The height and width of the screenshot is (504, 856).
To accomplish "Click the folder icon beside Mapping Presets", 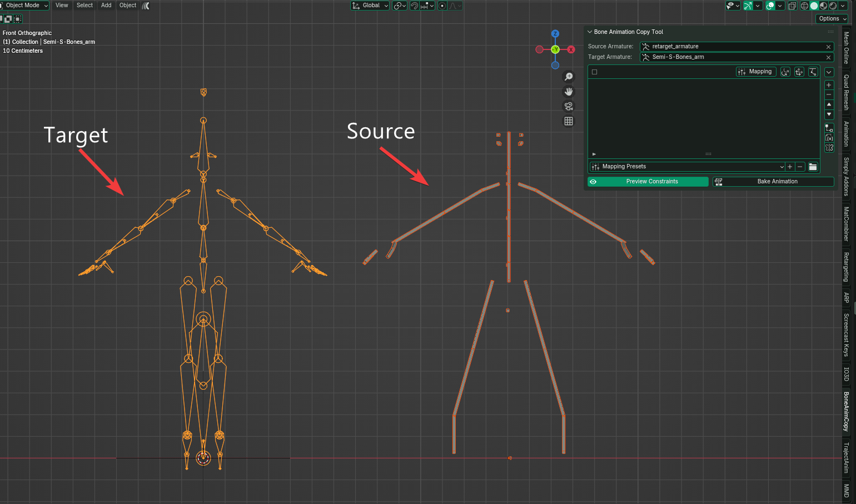I will click(813, 167).
